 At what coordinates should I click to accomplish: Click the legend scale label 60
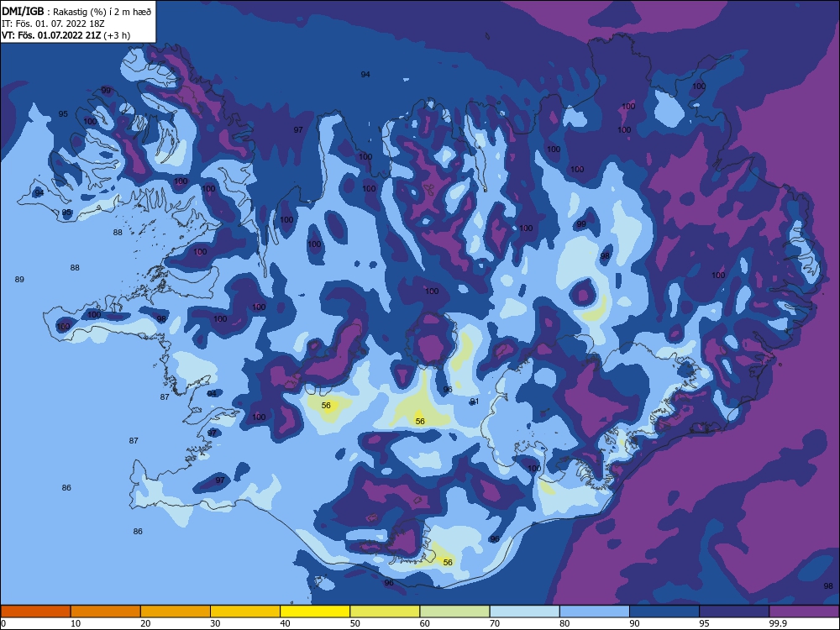(425, 623)
